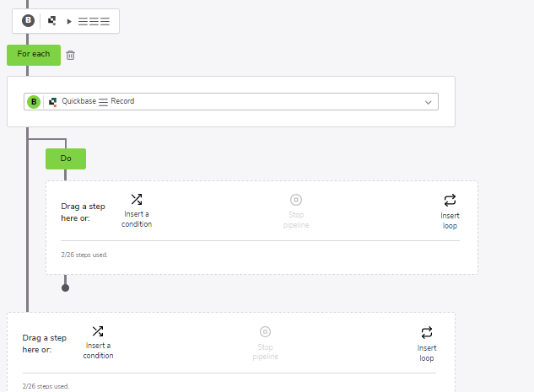The width and height of the screenshot is (534, 392).
Task: Click the Quickbase icon in Record selector
Action: tap(53, 101)
